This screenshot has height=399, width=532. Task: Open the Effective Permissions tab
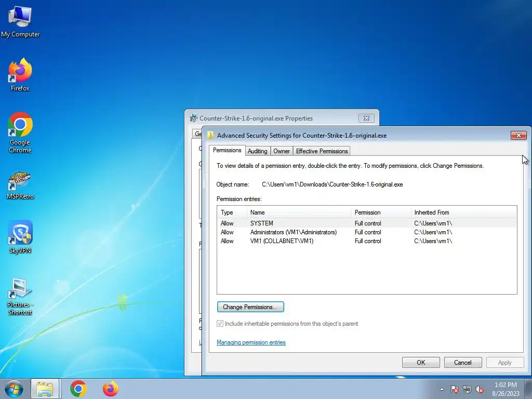point(322,151)
